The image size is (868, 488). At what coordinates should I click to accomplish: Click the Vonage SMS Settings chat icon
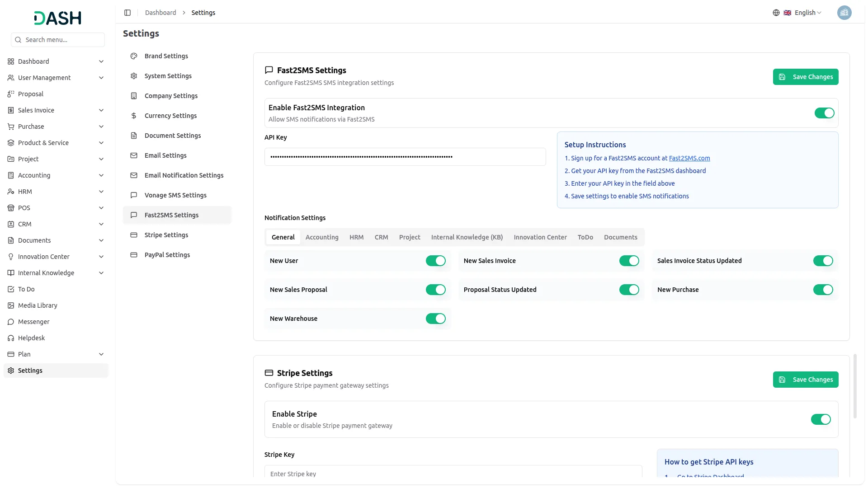pos(134,195)
